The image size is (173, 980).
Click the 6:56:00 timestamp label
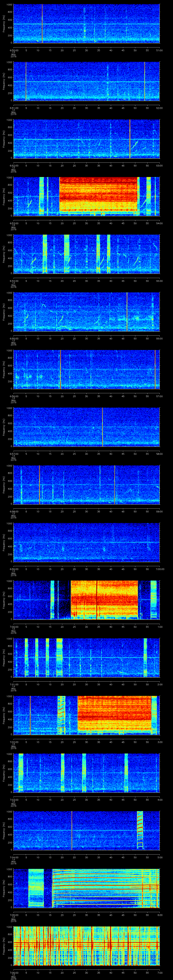(x=14, y=396)
